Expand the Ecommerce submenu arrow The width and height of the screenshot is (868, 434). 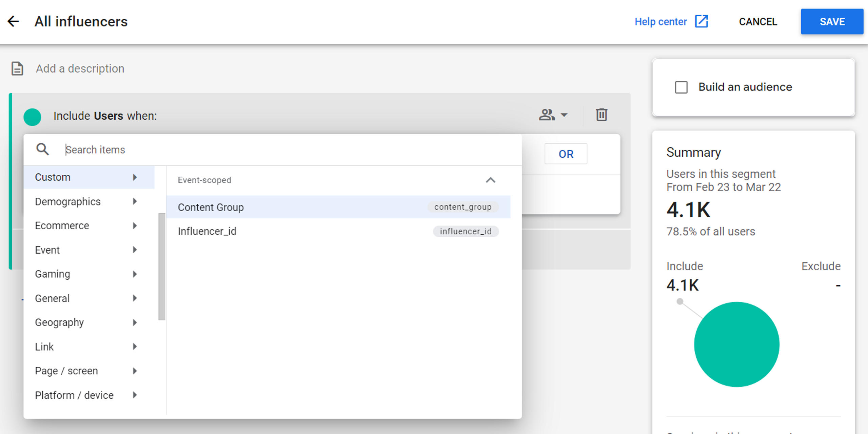135,226
